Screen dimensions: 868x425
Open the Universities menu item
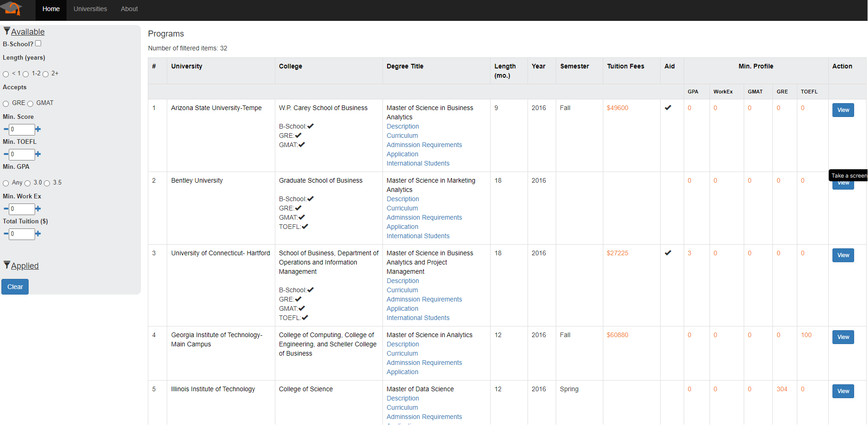90,9
